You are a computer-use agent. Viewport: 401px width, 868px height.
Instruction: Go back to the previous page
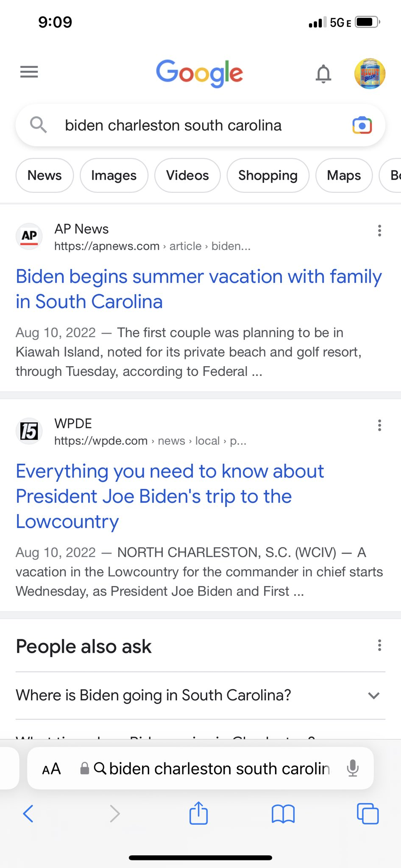point(28,814)
